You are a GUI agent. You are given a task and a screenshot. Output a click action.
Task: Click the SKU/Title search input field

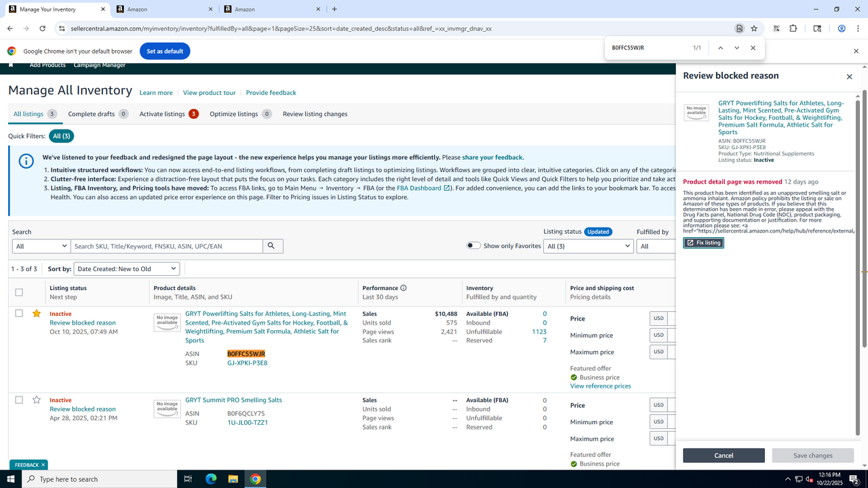coord(167,246)
